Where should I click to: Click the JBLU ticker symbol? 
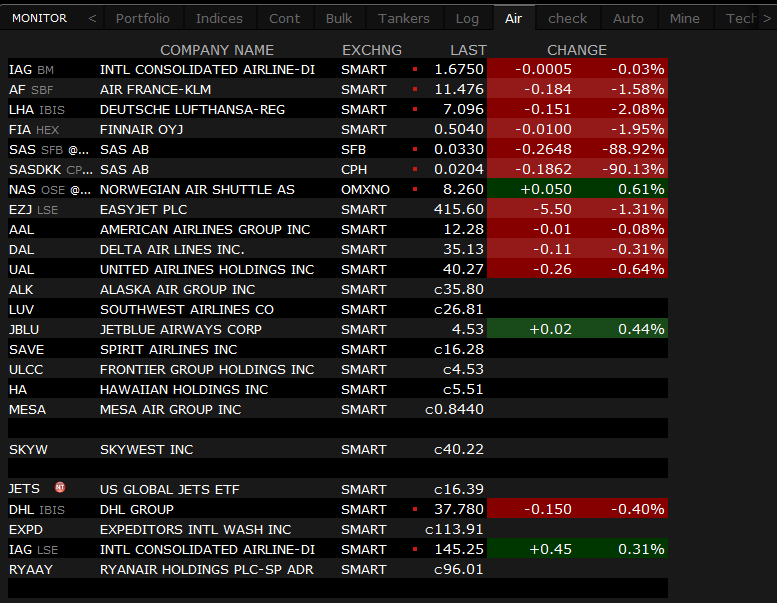coord(24,329)
